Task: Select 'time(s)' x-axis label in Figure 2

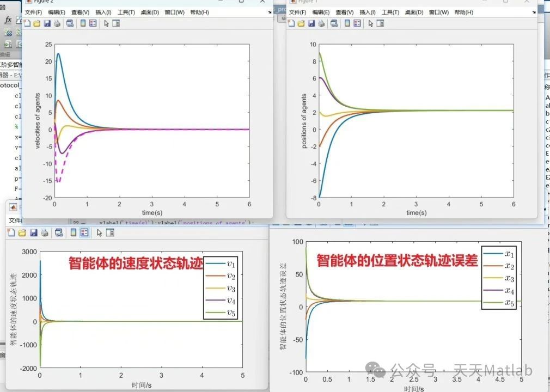Action: (152, 212)
